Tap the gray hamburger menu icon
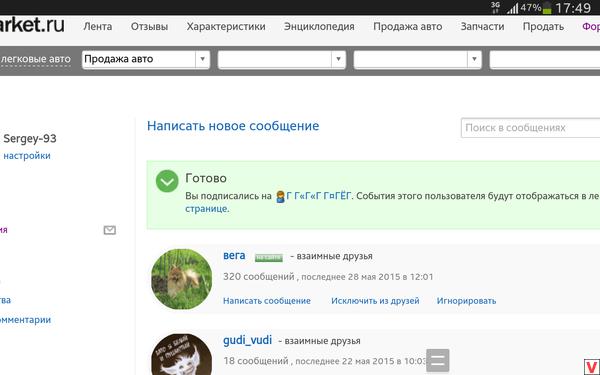Viewport: 600px width, 375px height. (438, 360)
